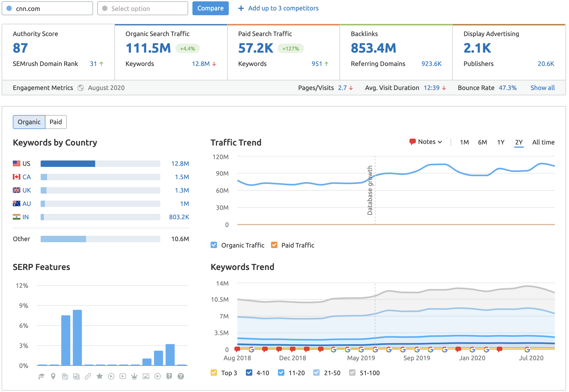
Task: Select the 1M time range
Action: click(x=464, y=142)
